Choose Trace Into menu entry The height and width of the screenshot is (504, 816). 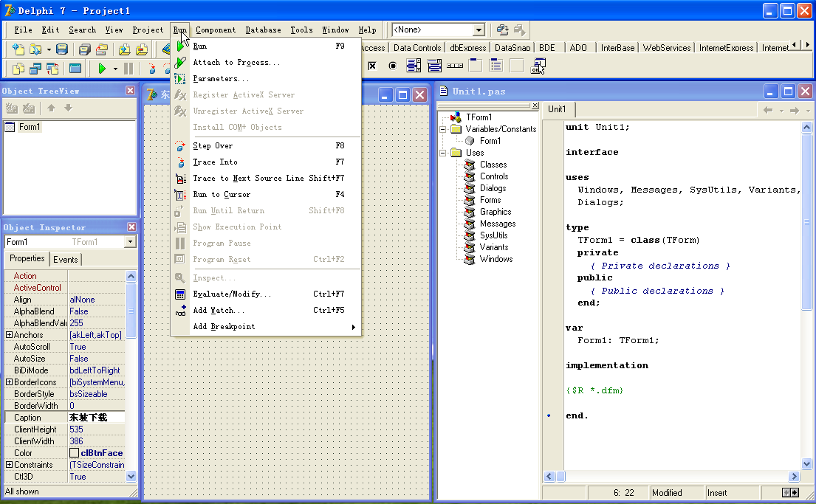click(x=266, y=162)
